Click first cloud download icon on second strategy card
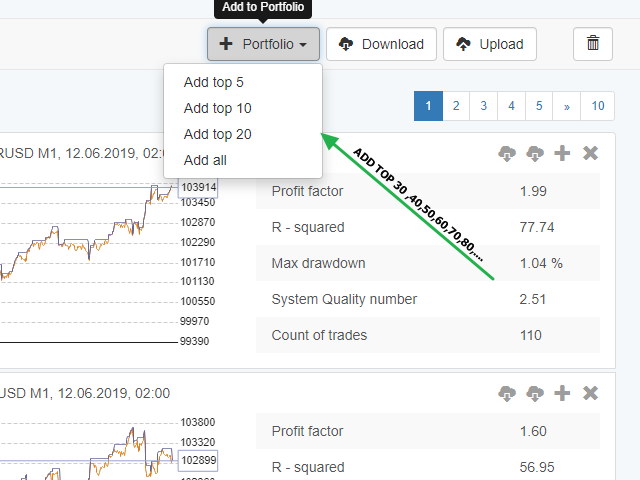Viewport: 640px width, 480px height. tap(507, 393)
